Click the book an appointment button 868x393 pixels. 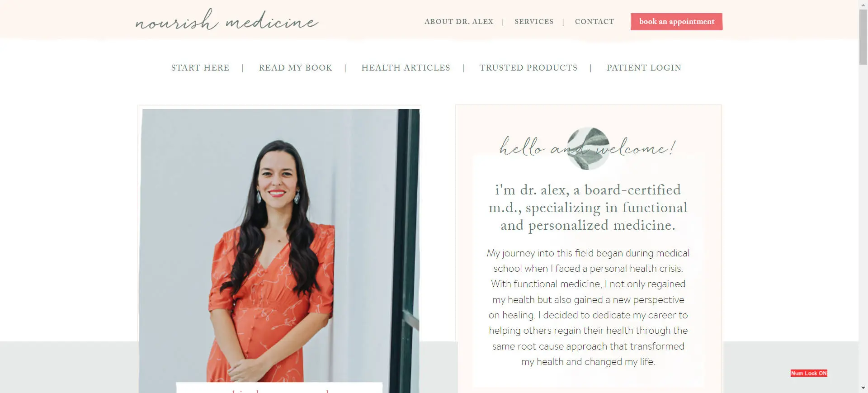tap(677, 22)
